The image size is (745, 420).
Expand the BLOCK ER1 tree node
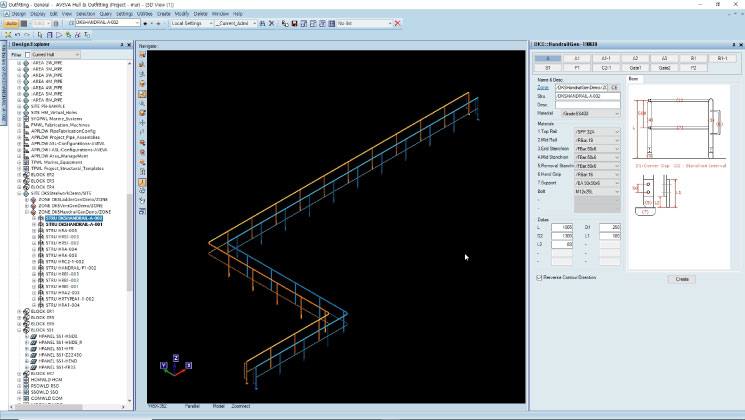coord(19,312)
